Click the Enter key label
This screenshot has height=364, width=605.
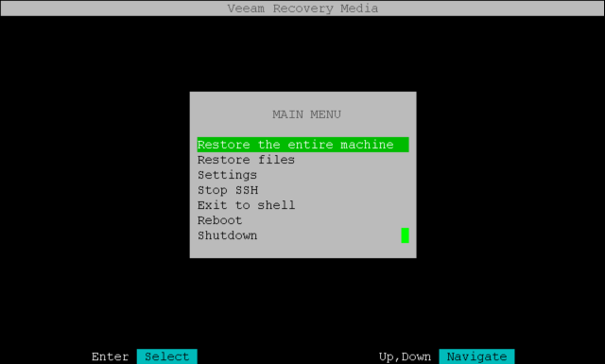(x=110, y=356)
